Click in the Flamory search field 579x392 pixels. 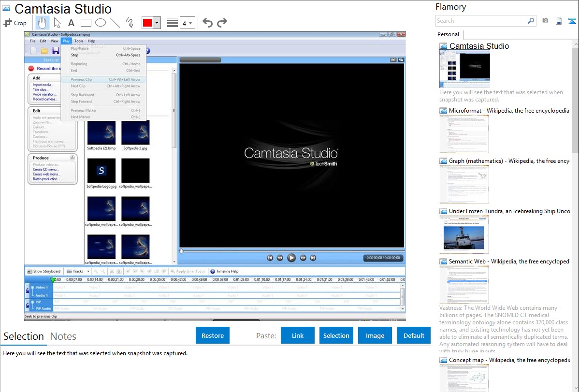[481, 21]
